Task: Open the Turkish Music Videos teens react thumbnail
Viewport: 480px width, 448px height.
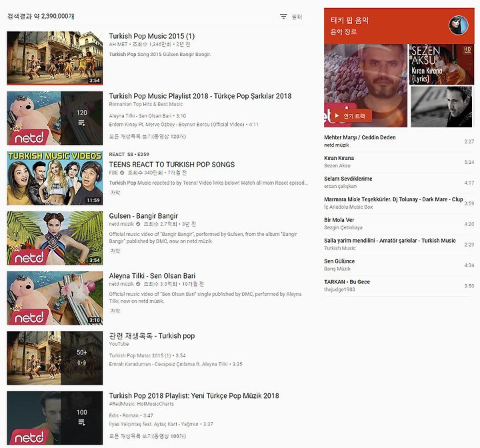Action: point(55,178)
